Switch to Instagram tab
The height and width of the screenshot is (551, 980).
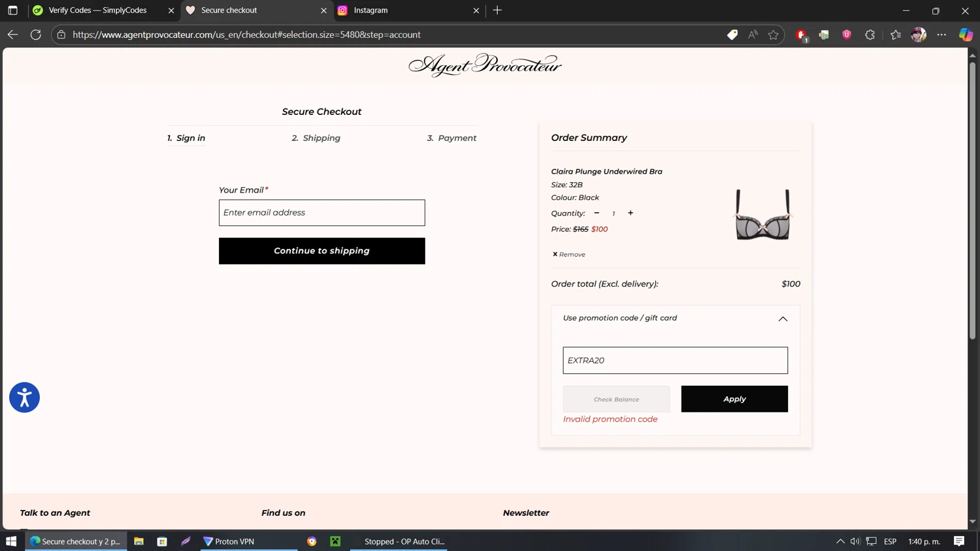point(370,10)
